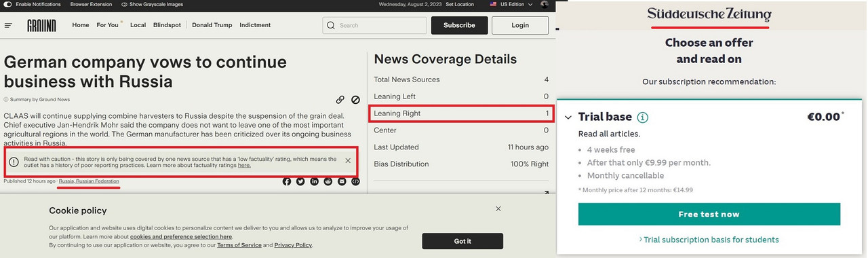The height and width of the screenshot is (258, 868).
Task: Click the Süddeutsche Zeitung masthead logo
Action: (709, 14)
